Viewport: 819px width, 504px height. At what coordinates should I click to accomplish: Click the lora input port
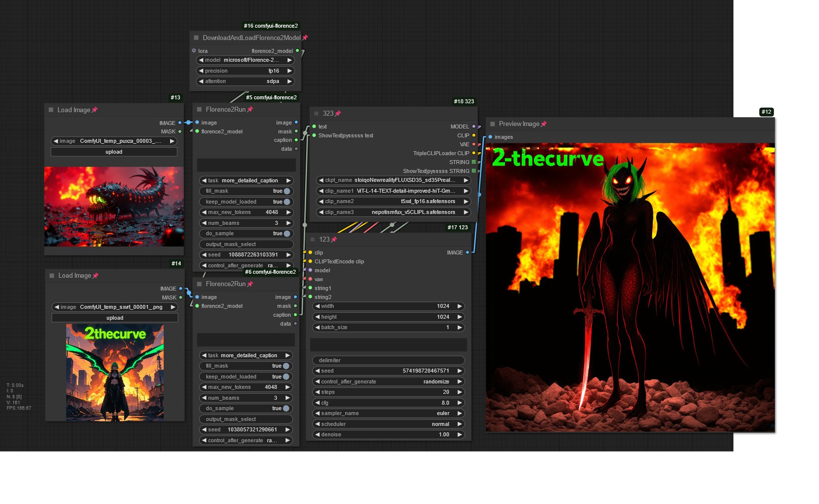pos(194,50)
